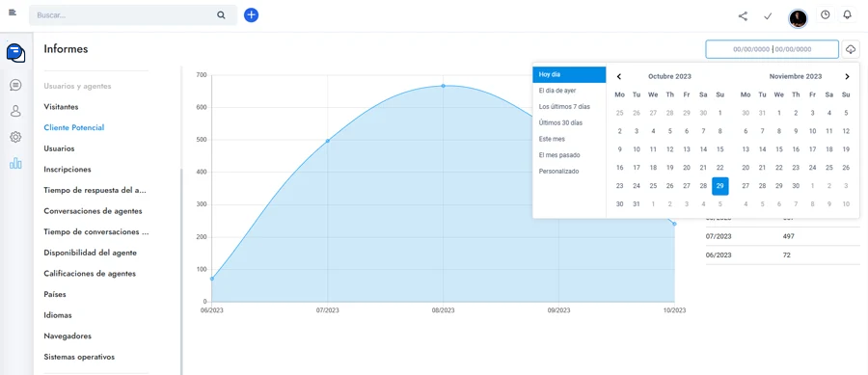The width and height of the screenshot is (868, 375).
Task: Open the notifications bell
Action: [x=847, y=14]
